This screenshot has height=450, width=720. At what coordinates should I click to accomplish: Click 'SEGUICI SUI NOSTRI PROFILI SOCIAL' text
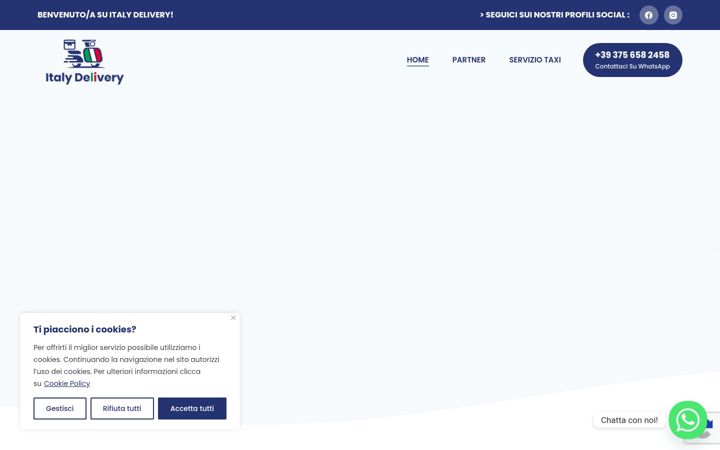(557, 15)
